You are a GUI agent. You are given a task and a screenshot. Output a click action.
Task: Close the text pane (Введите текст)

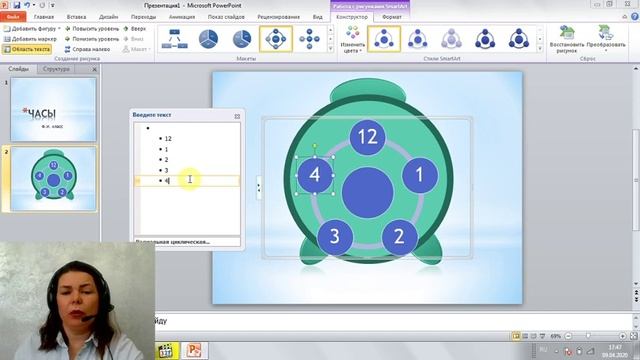tap(237, 116)
